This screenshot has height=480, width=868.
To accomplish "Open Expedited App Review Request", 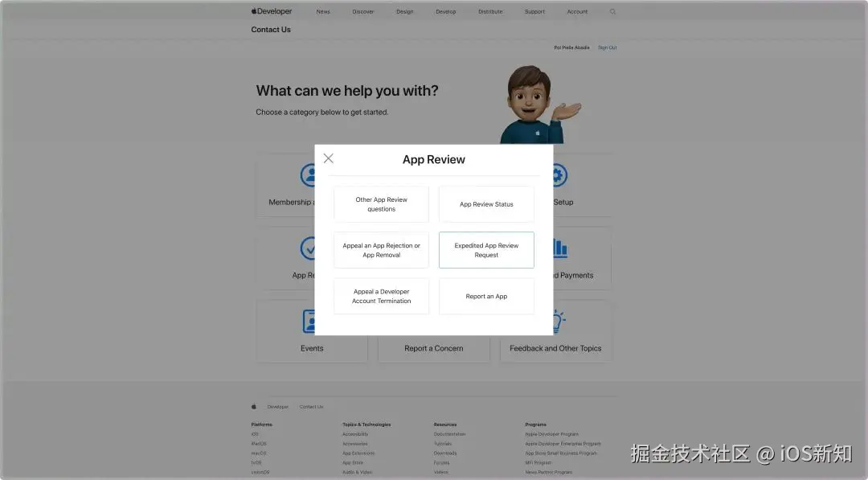I will tap(486, 250).
